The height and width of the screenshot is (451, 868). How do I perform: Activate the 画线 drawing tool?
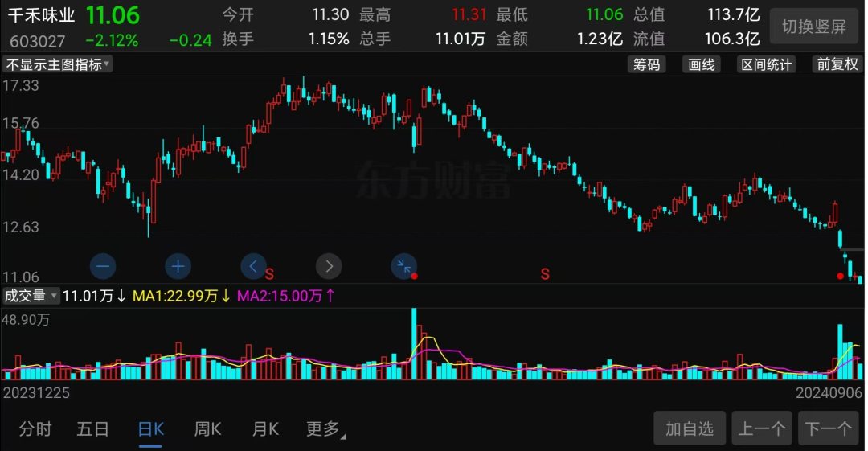click(x=702, y=64)
